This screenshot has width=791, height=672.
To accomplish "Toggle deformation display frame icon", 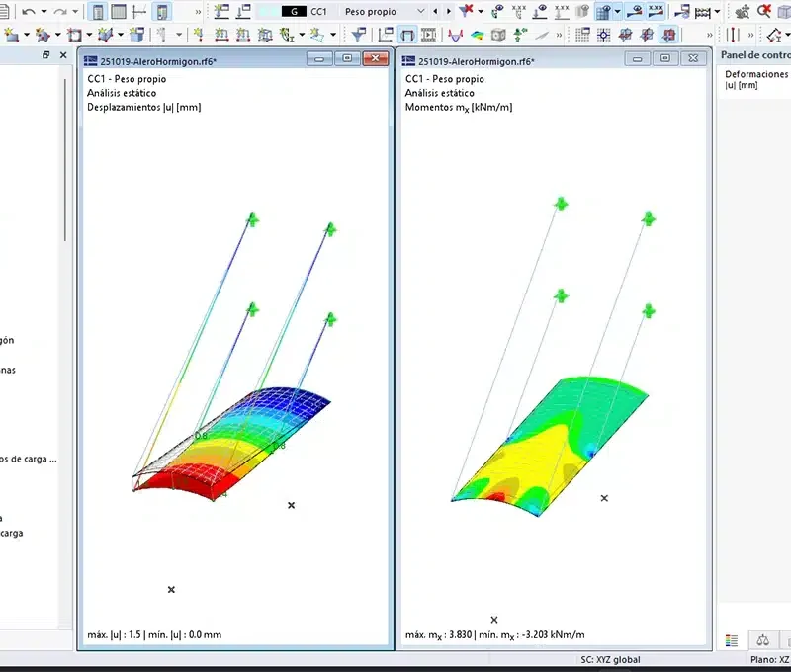I will [407, 35].
